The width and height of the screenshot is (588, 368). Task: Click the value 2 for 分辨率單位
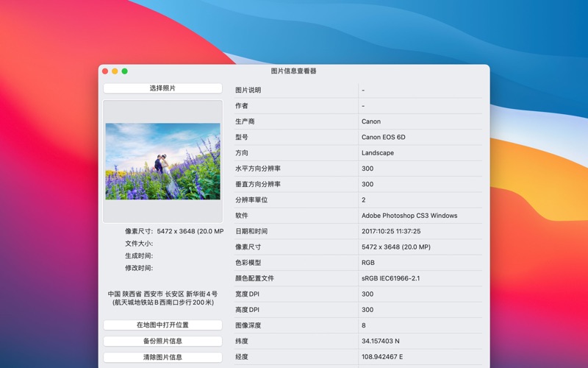363,200
